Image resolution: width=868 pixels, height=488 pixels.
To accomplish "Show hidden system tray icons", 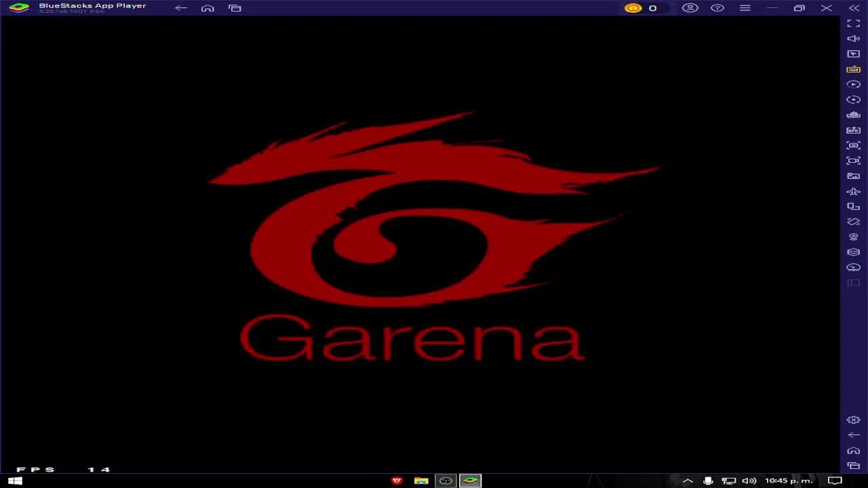I will [688, 481].
